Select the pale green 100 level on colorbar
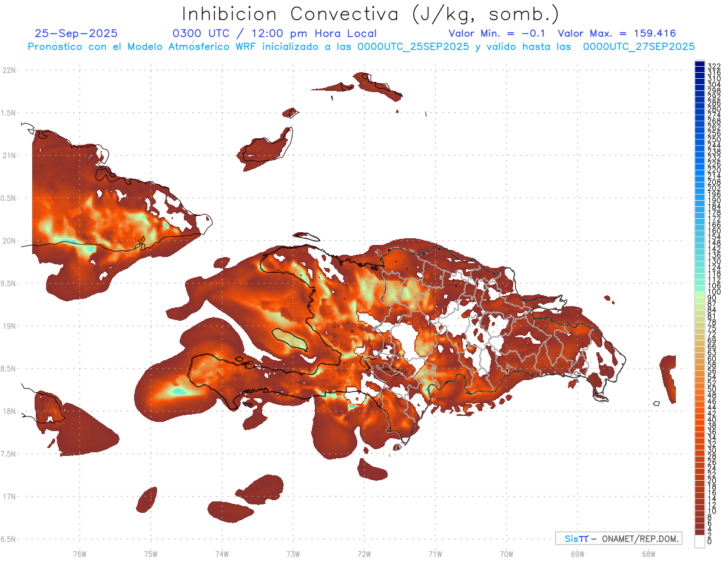 pos(699,293)
